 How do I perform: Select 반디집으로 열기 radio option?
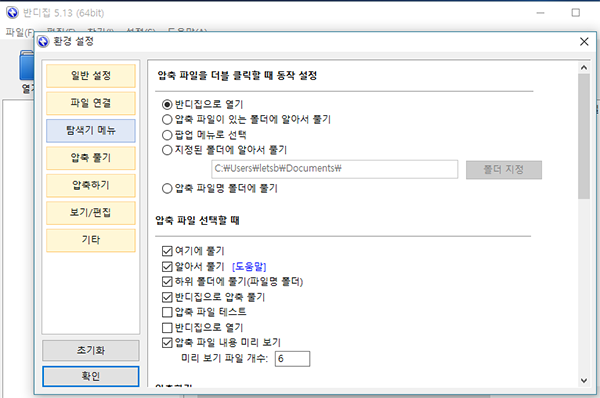167,104
